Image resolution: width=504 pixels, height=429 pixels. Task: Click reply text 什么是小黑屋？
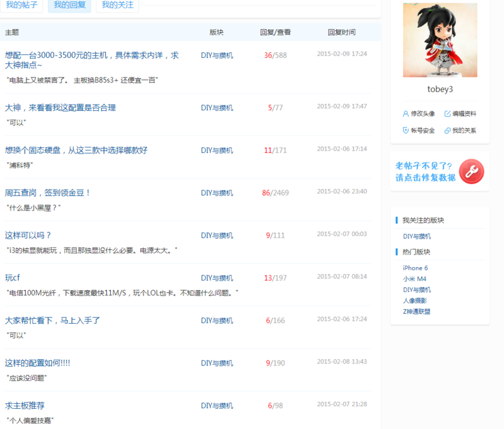(33, 208)
